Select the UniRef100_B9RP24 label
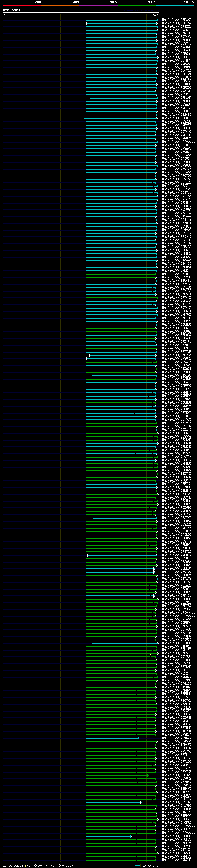 point(176,406)
